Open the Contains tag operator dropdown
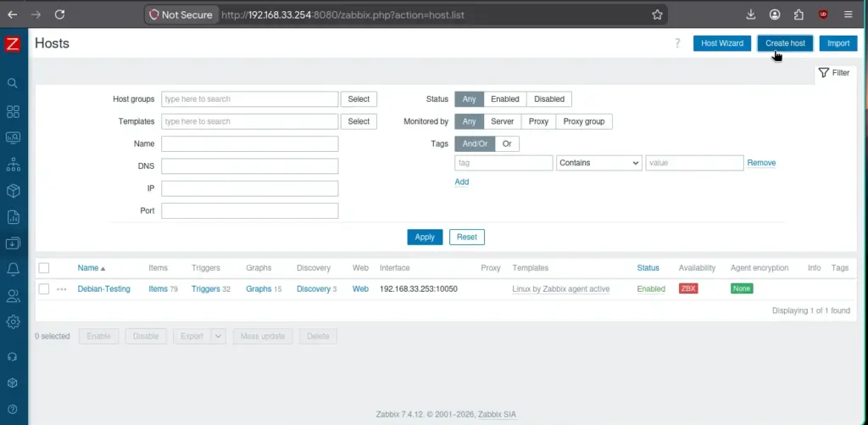The image size is (868, 425). pos(599,163)
